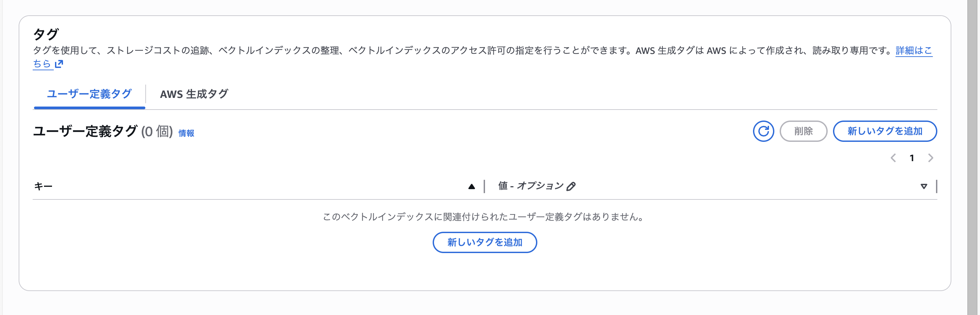
Task: Select page number 1 in pagination
Action: coord(912,158)
